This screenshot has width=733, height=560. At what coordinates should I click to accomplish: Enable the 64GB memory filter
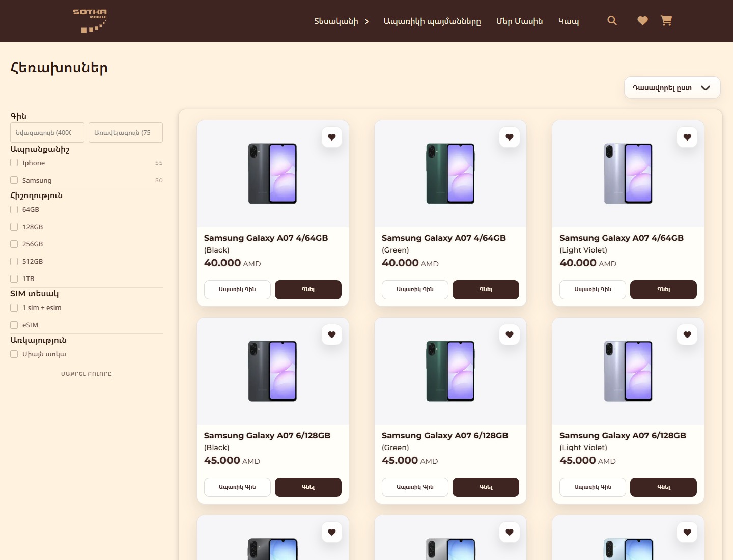pyautogui.click(x=14, y=209)
